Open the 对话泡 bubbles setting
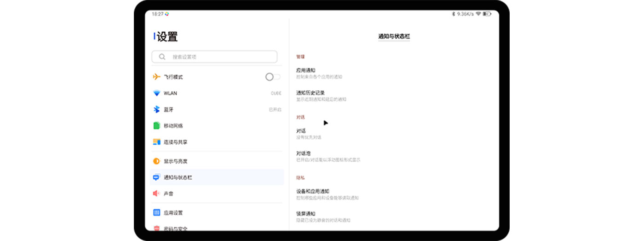Viewport: 644px width, 241px height. pyautogui.click(x=328, y=156)
